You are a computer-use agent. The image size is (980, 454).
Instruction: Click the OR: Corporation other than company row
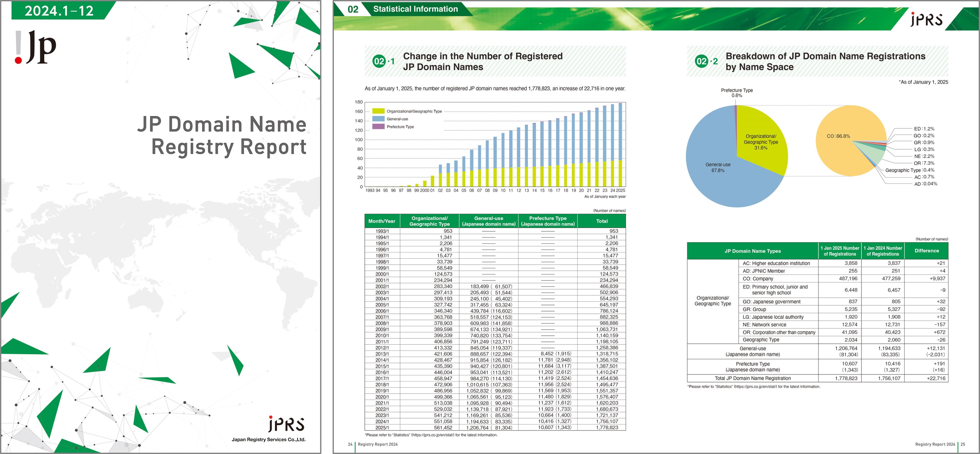pos(843,332)
